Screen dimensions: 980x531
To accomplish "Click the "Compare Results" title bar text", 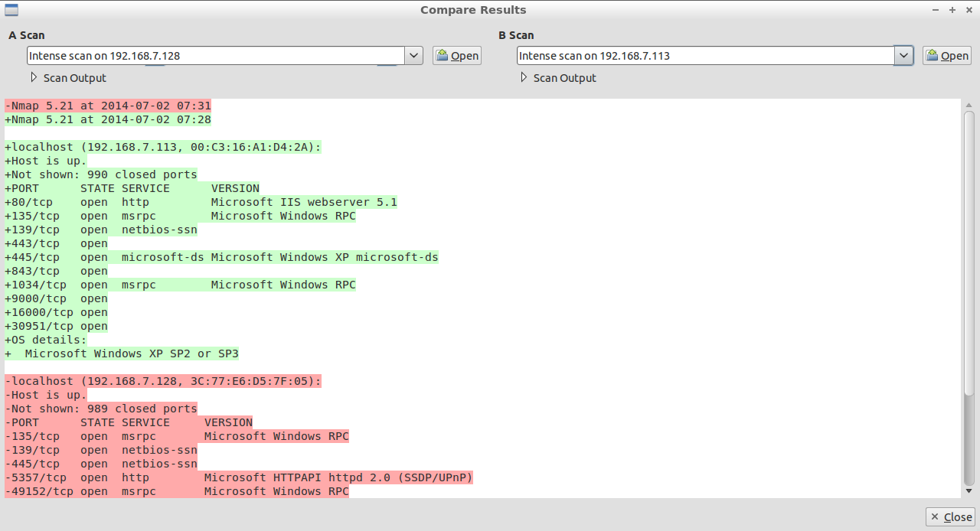I will [473, 10].
